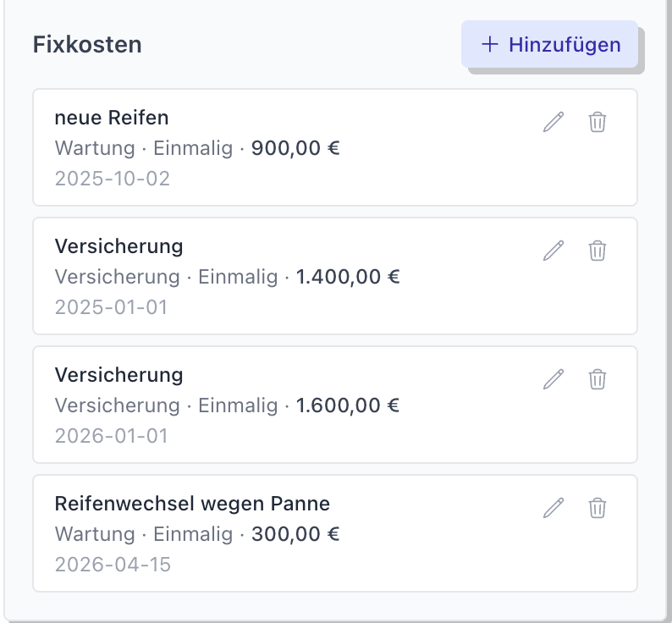Click the 300,00 € amount
672x623 pixels.
[295, 534]
